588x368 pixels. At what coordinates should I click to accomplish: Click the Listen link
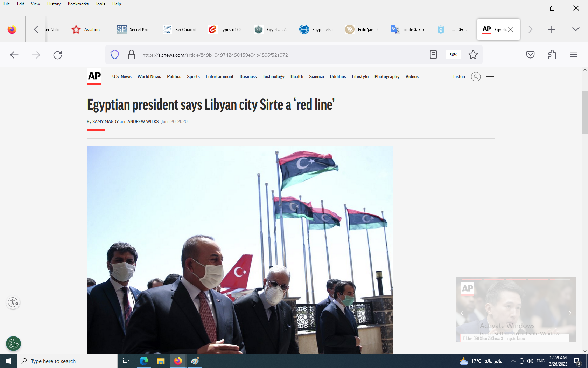459,76
